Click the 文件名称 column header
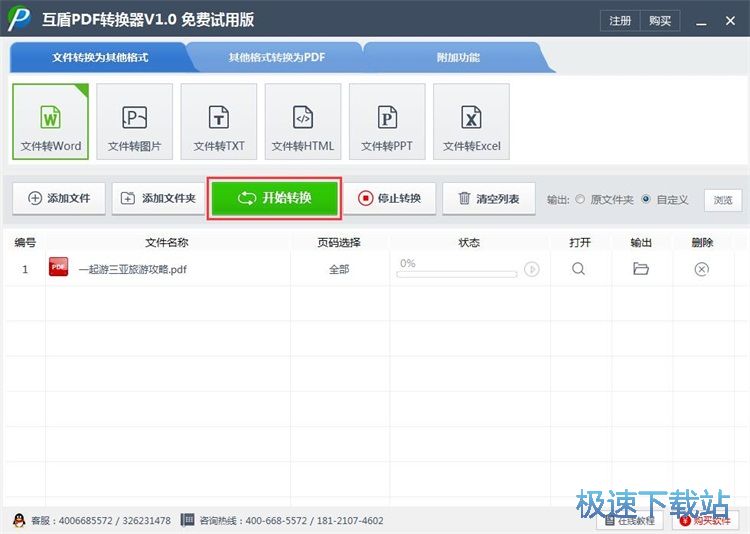 pyautogui.click(x=166, y=243)
